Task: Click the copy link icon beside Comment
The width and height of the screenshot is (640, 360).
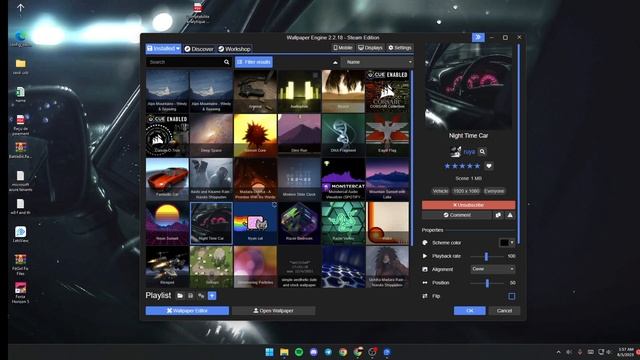Action: [498, 215]
